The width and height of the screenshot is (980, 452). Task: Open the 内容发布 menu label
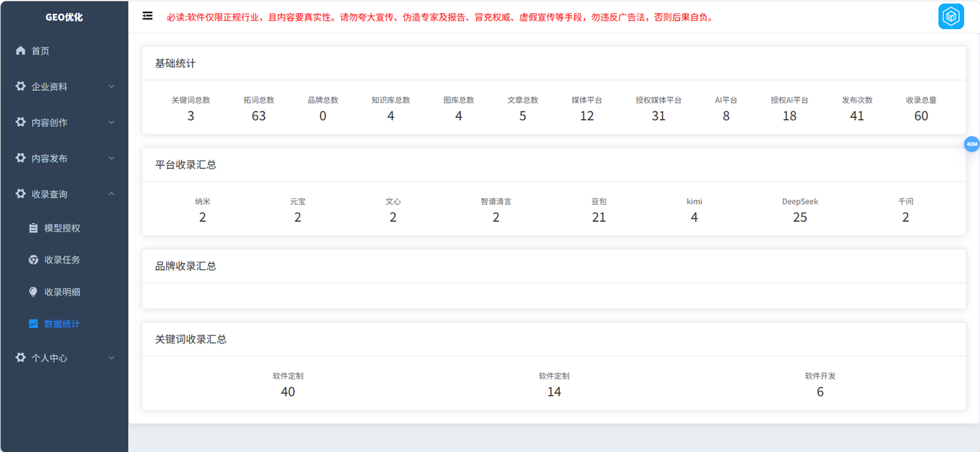point(49,159)
